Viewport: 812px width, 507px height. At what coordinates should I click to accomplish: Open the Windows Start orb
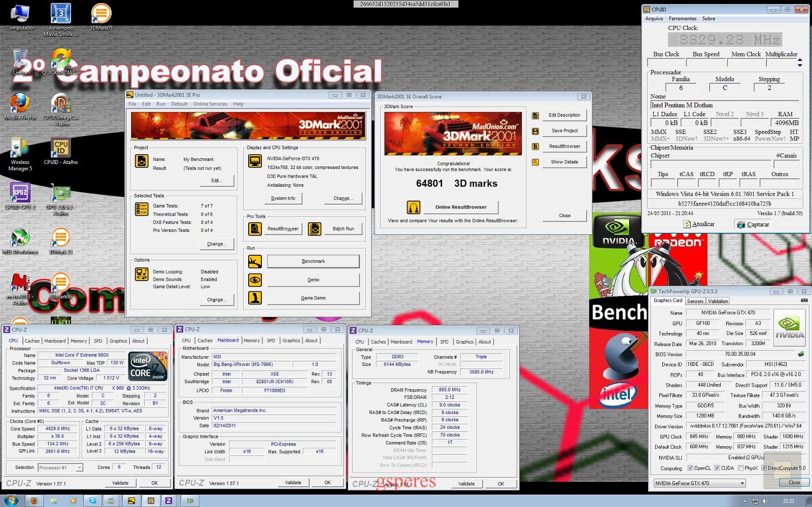click(x=10, y=500)
